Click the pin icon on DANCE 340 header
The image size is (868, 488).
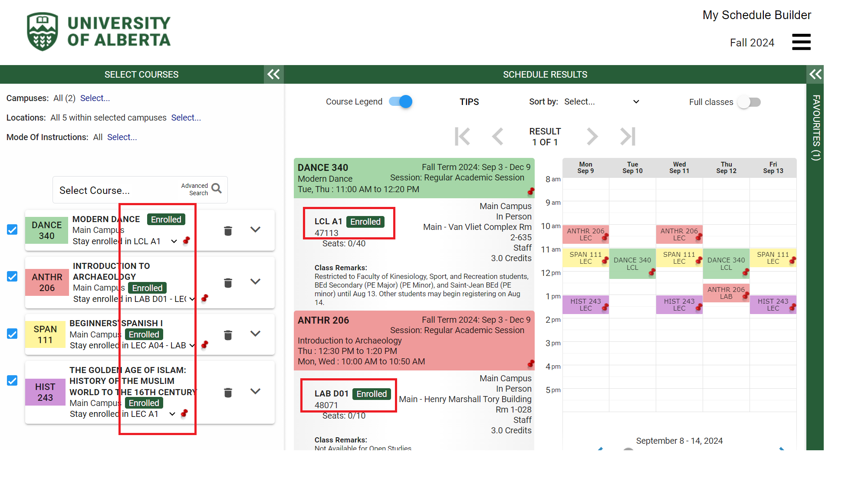(530, 191)
